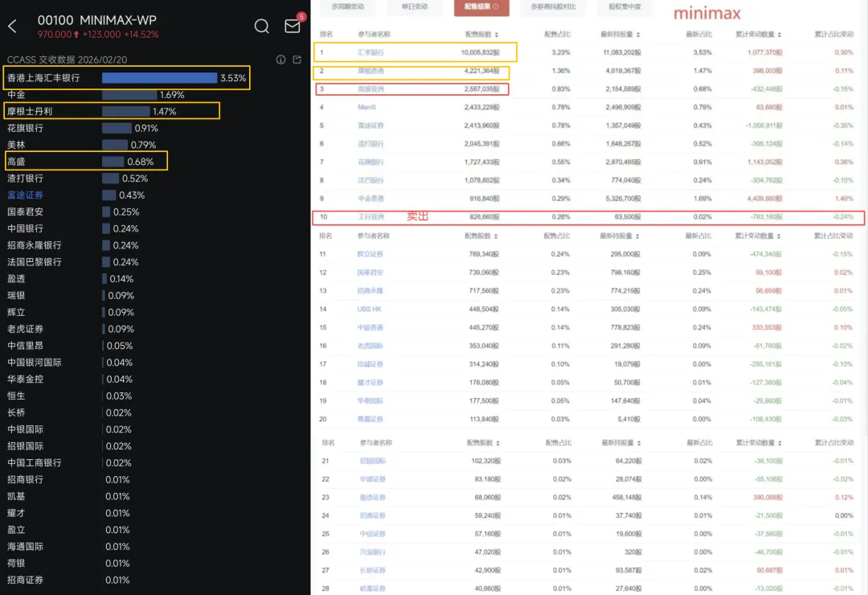This screenshot has width=868, height=595.
Task: Select the 配售结果 tab
Action: (x=481, y=6)
